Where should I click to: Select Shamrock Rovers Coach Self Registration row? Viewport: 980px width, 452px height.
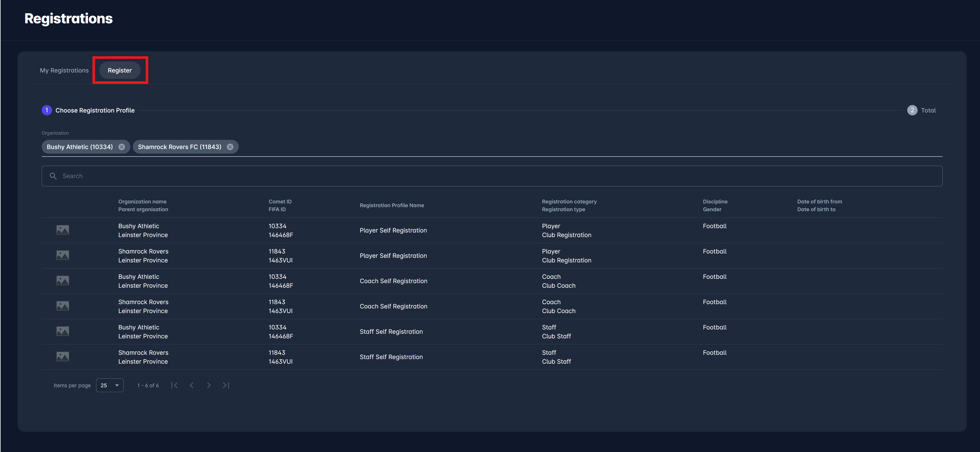[x=393, y=306]
